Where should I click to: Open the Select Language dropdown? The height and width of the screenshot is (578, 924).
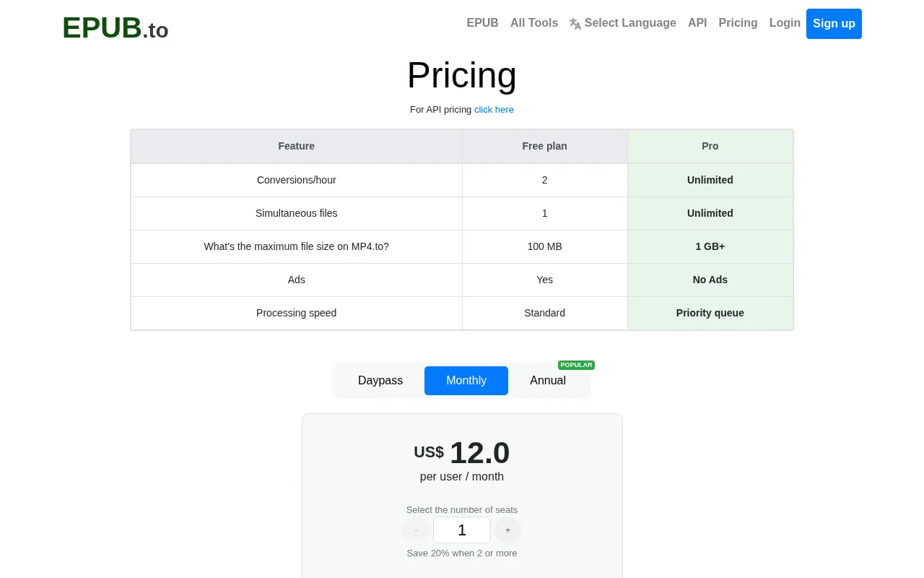point(623,23)
